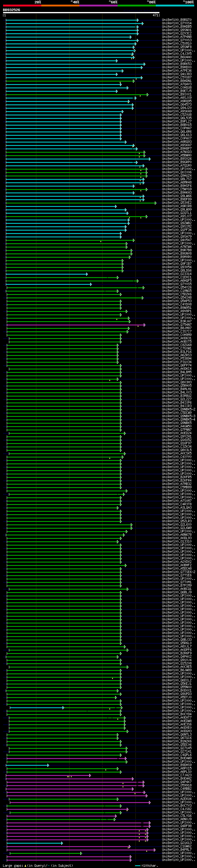This screenshot has width=197, height=868.
Task: Click hit text UniRef100_B0EAW9
Action: [x=177, y=758]
